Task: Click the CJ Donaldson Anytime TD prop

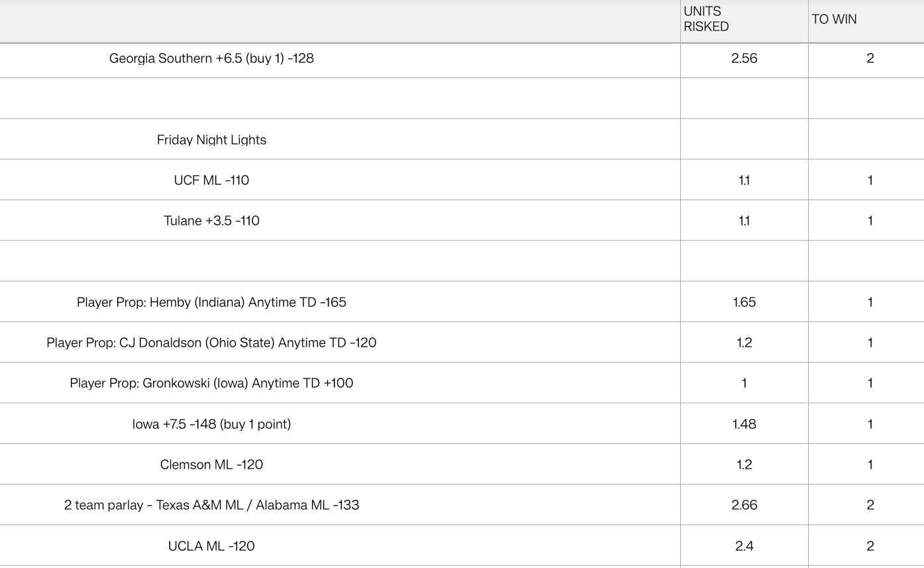Action: point(211,343)
